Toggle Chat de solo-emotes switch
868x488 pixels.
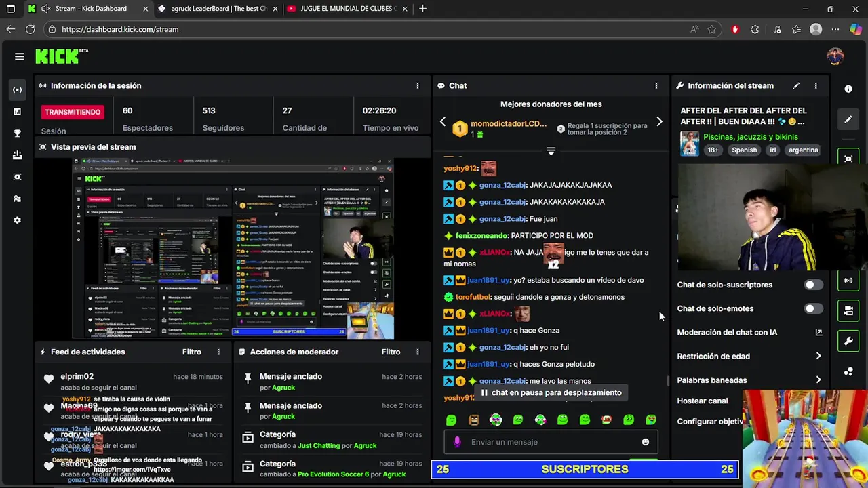(813, 308)
